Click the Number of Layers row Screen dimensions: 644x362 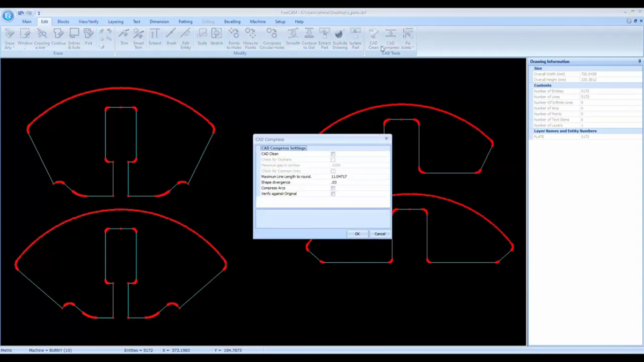(586, 125)
